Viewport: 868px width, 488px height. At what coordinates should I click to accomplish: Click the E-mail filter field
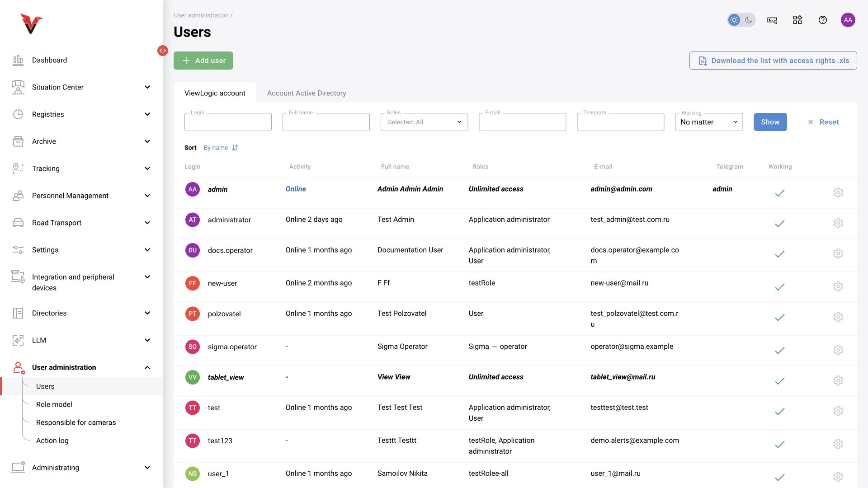point(522,122)
